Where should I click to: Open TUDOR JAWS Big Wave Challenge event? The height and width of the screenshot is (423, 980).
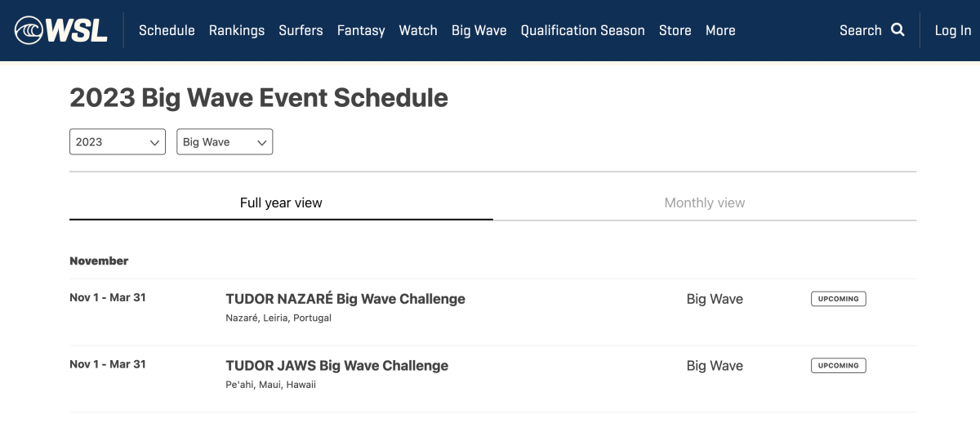pos(337,365)
